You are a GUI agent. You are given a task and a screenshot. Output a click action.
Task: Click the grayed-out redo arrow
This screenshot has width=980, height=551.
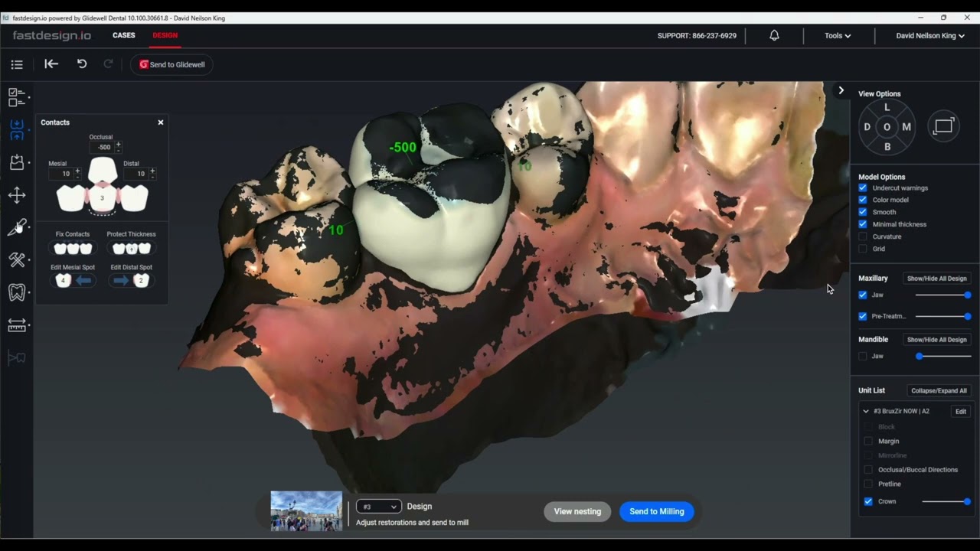pyautogui.click(x=108, y=64)
